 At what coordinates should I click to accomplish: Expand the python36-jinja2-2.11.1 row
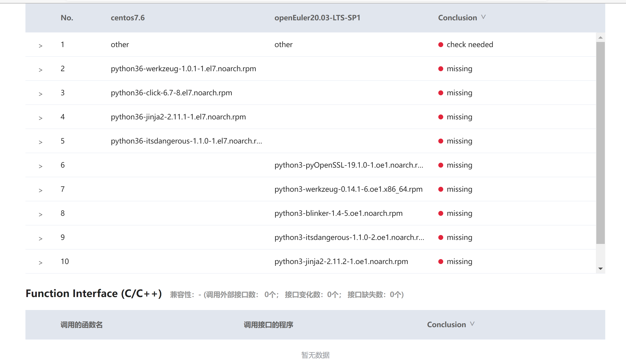[40, 118]
